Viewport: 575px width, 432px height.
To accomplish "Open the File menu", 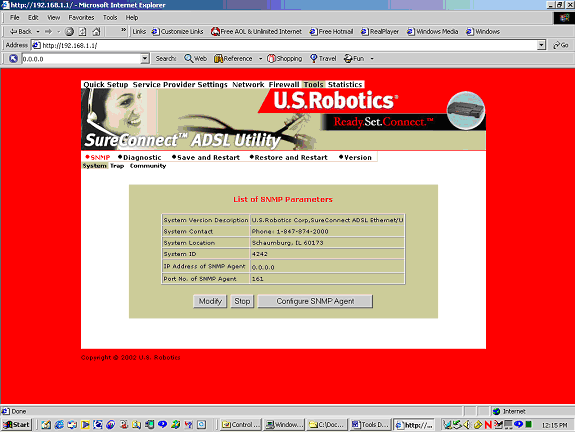I will [15, 18].
